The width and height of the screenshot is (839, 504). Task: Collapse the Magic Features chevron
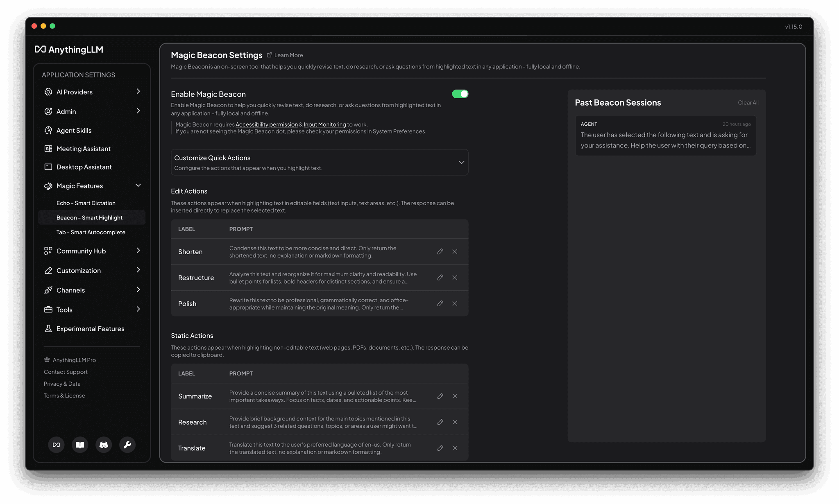(138, 185)
